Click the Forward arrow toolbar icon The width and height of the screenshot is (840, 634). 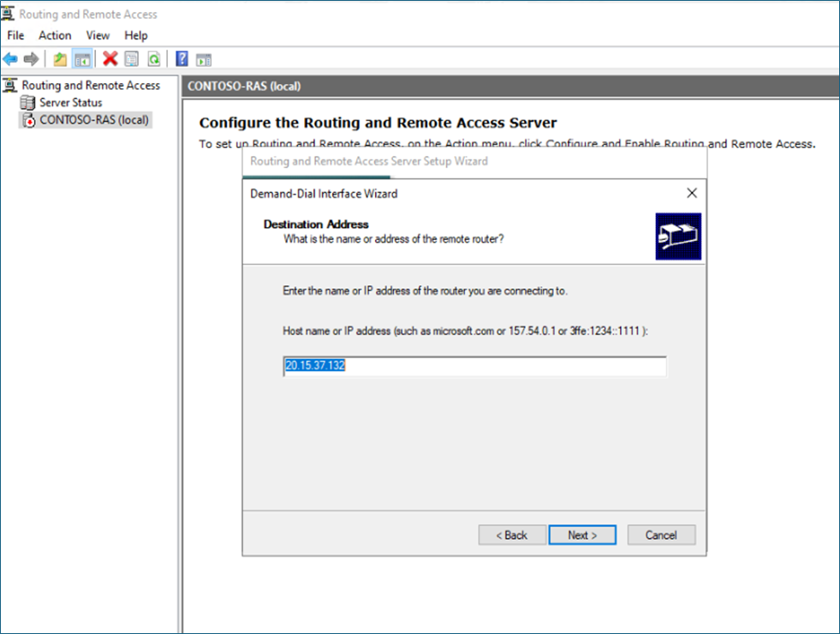[x=32, y=59]
